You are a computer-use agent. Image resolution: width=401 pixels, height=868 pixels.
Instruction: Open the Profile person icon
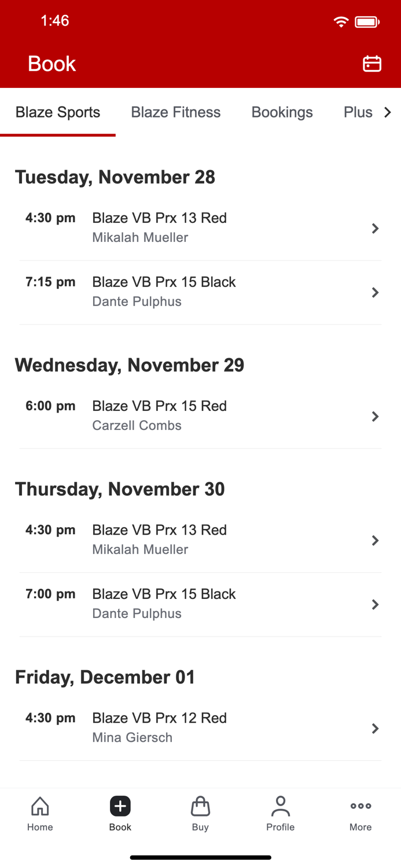point(280,806)
